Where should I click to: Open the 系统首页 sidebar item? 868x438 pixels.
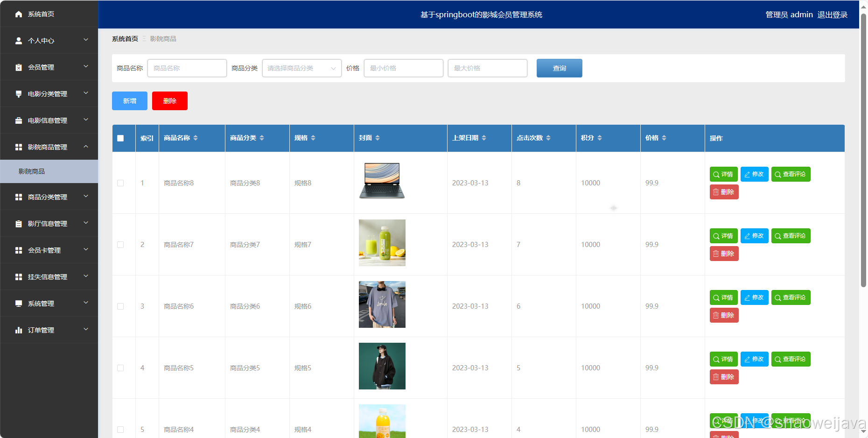49,14
